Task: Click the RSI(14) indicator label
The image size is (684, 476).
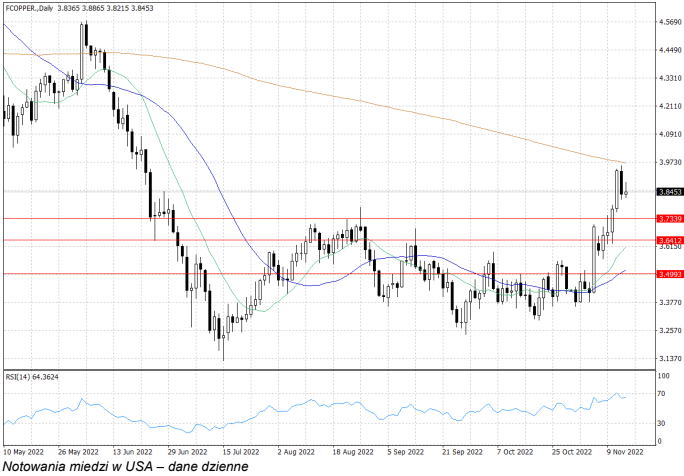Action: coord(32,377)
